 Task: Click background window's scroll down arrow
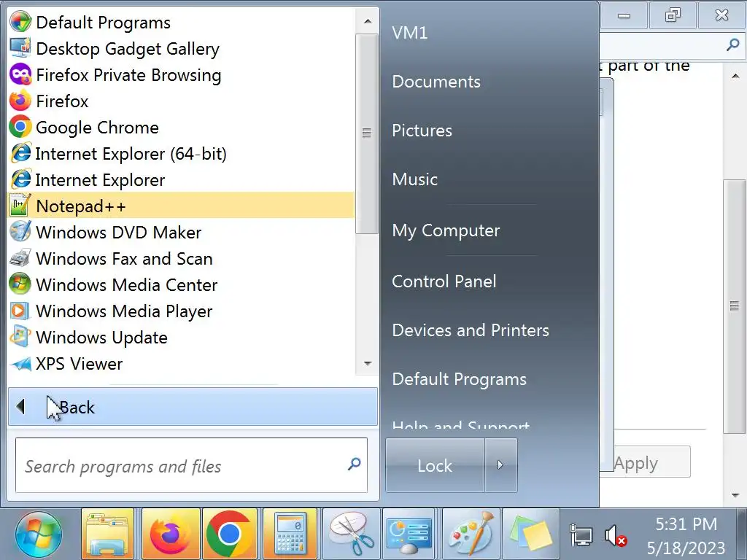point(735,495)
